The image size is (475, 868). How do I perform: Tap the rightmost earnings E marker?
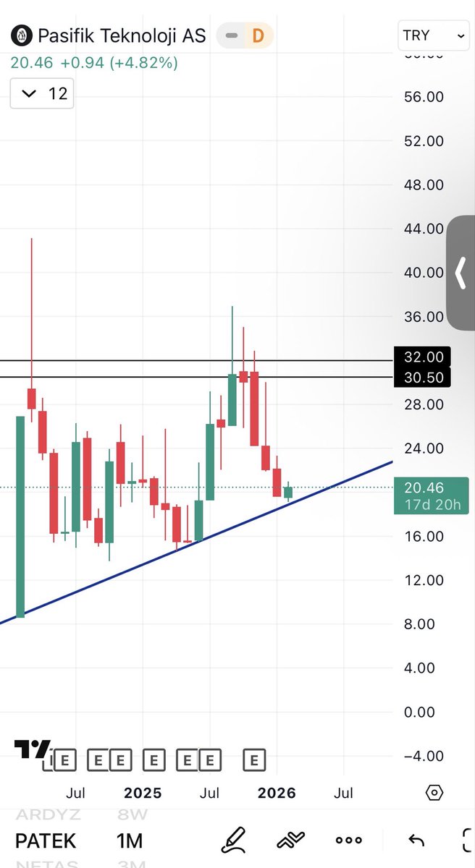pyautogui.click(x=254, y=760)
